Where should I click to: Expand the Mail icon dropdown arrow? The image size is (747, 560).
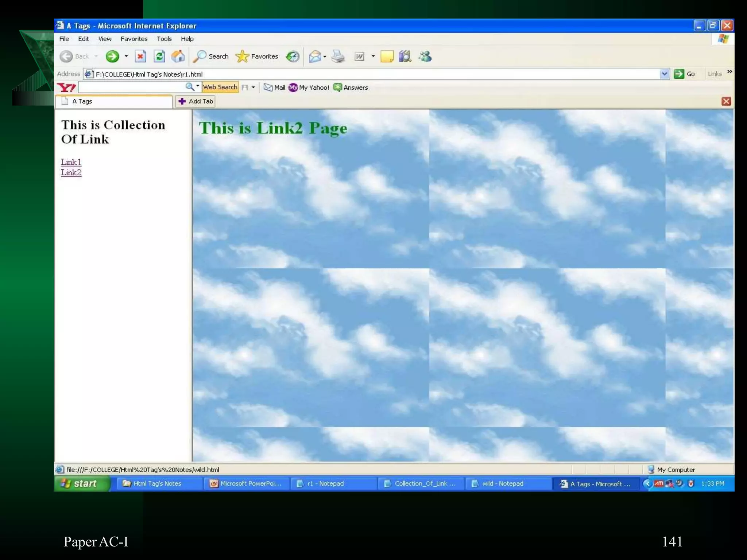pyautogui.click(x=325, y=57)
